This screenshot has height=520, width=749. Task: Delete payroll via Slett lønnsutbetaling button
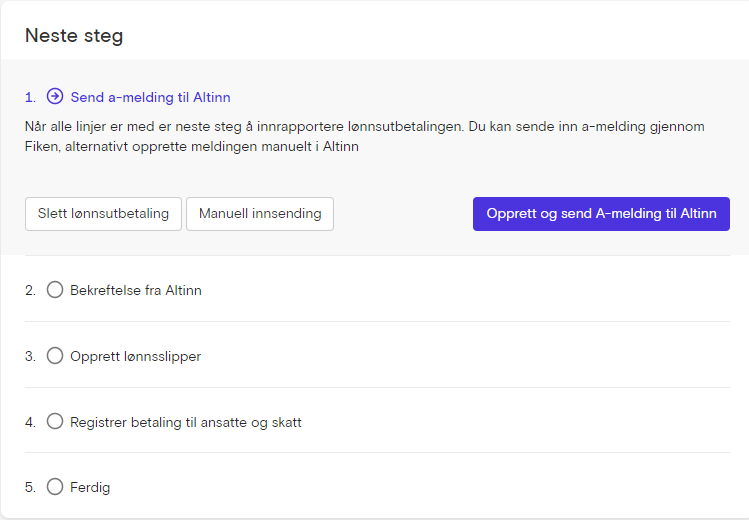point(103,214)
